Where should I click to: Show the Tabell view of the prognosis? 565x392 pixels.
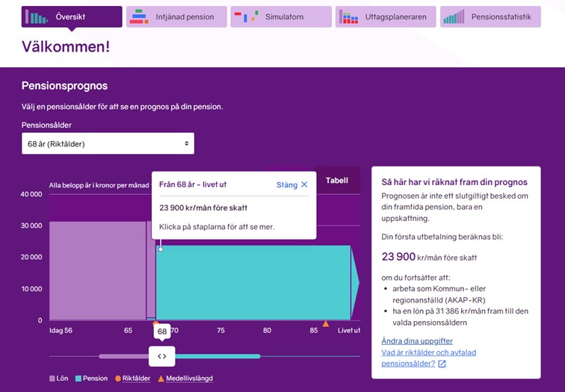[336, 180]
